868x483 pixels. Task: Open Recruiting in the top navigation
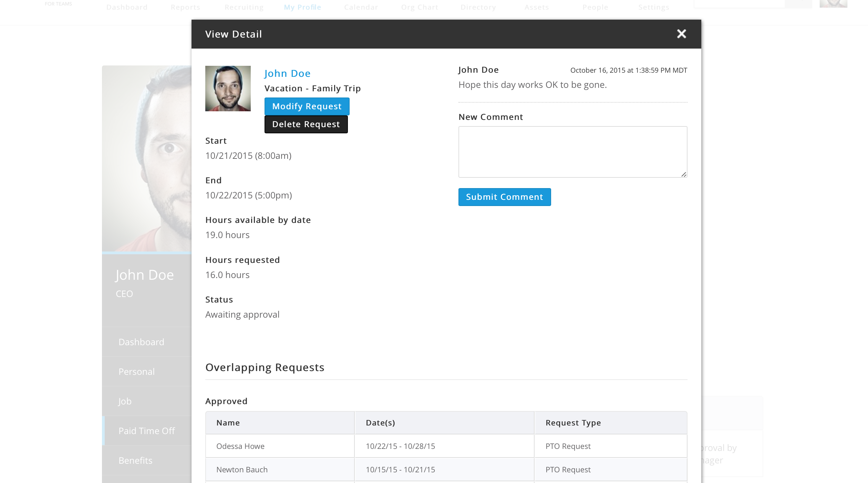pos(244,7)
